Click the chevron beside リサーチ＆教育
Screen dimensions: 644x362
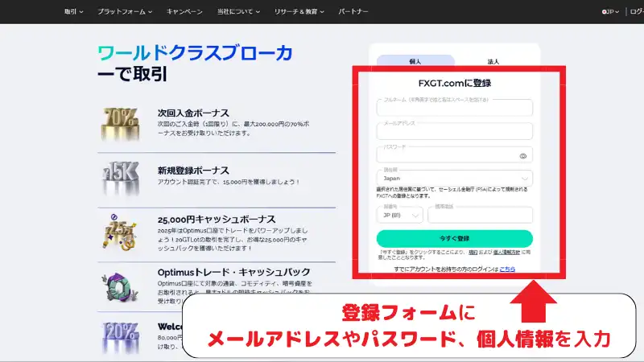pos(322,12)
